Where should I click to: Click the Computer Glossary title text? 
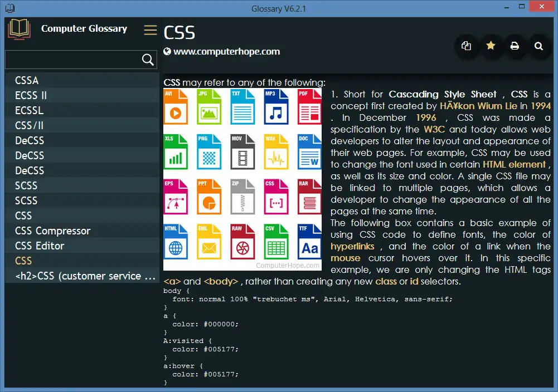[84, 28]
